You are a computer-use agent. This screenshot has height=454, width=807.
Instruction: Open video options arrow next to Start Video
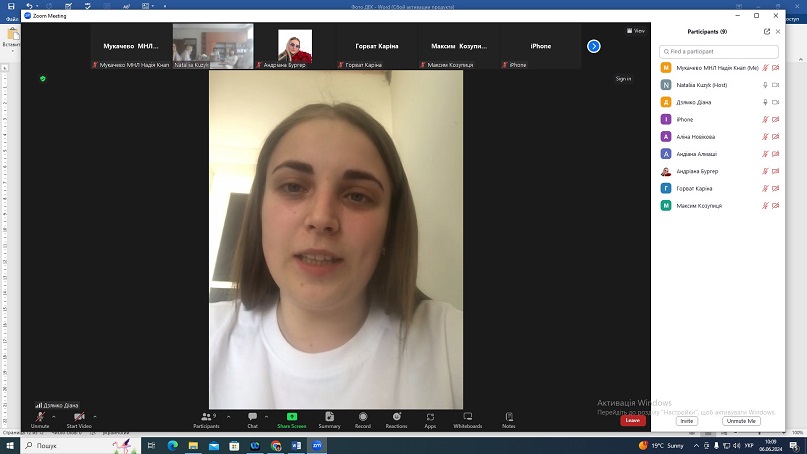tap(95, 416)
